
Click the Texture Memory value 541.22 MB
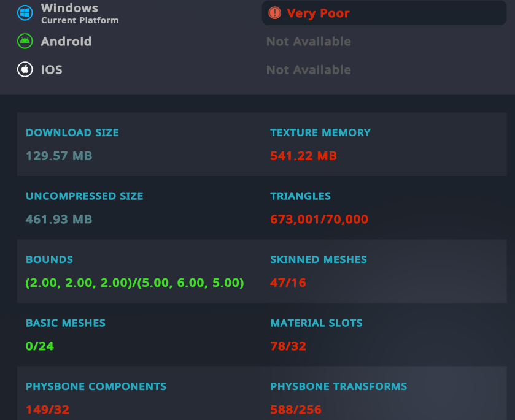coord(303,156)
